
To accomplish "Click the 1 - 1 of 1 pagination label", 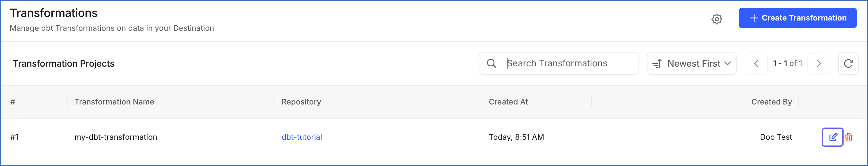I will [x=787, y=63].
